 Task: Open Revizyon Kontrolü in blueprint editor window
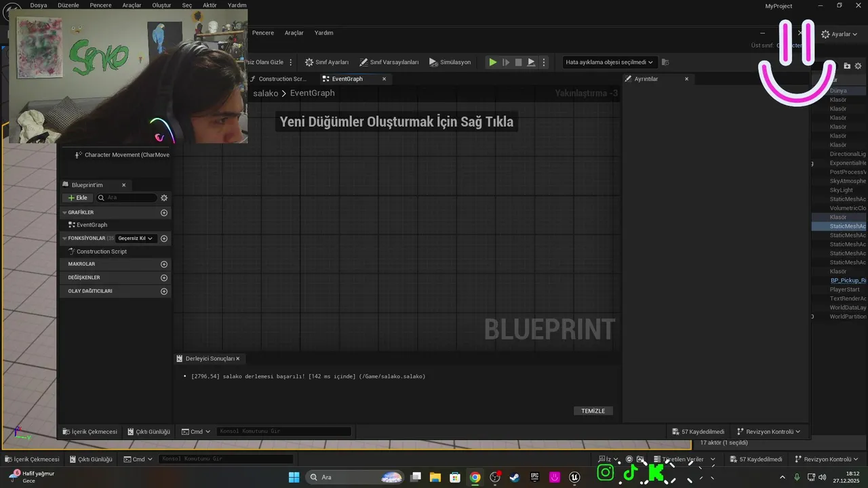tap(768, 432)
